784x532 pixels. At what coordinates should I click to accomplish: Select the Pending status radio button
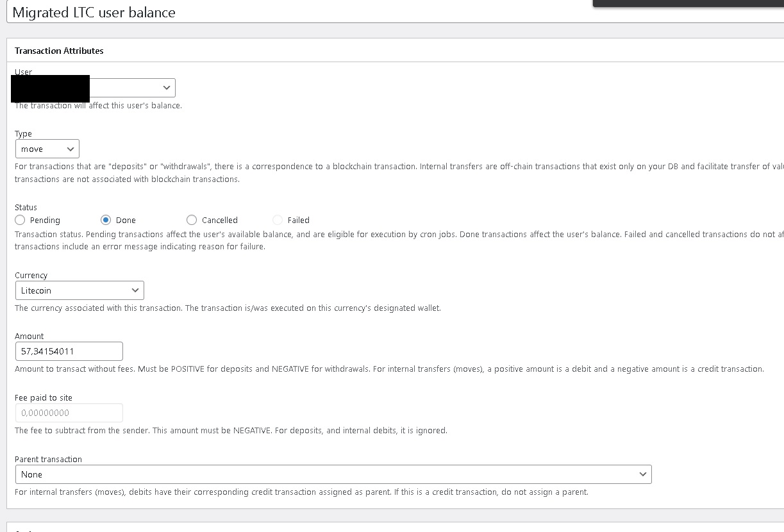20,220
